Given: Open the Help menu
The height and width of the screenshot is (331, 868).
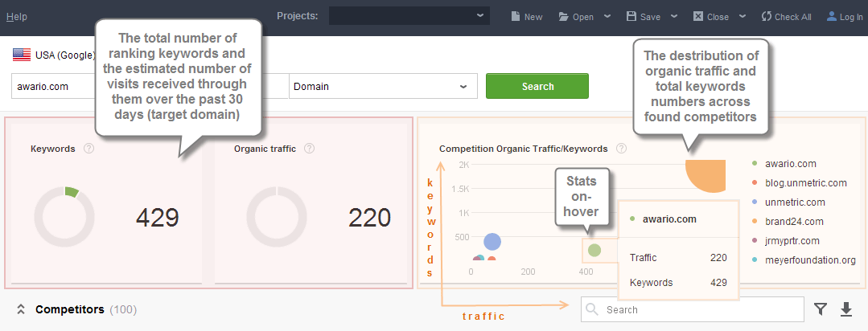Looking at the screenshot, I should (17, 17).
